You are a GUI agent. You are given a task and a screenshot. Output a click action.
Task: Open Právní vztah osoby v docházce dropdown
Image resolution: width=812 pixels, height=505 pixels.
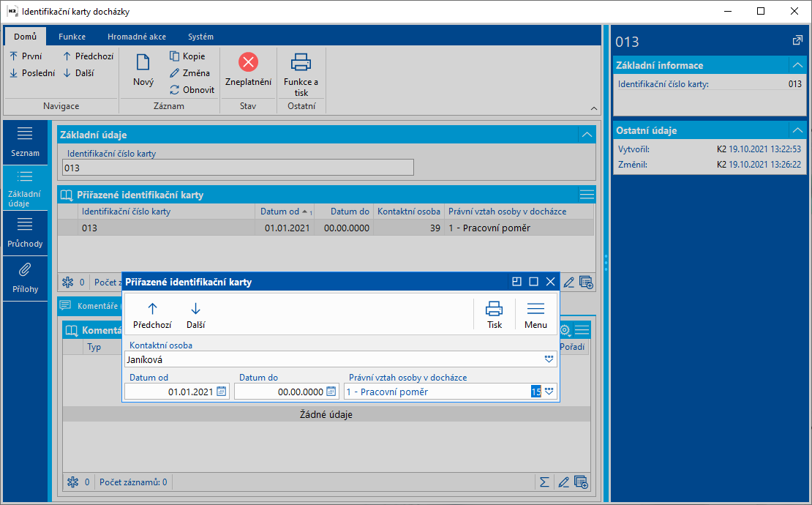[x=549, y=392]
